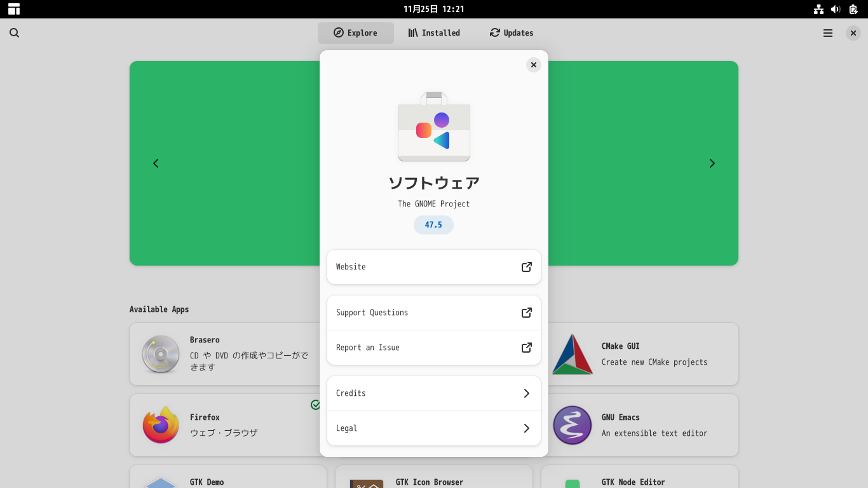Switch to the Updates tab
Image resolution: width=868 pixels, height=488 pixels.
click(x=511, y=32)
